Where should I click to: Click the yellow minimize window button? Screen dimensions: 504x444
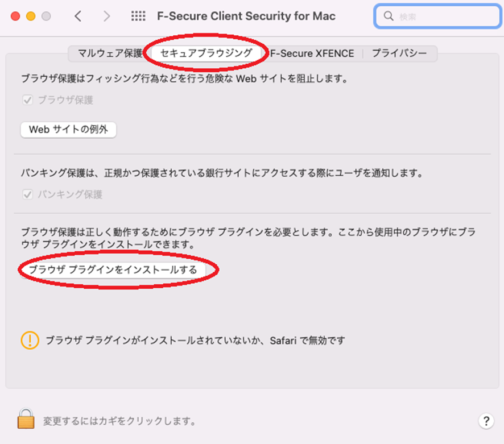tap(31, 16)
